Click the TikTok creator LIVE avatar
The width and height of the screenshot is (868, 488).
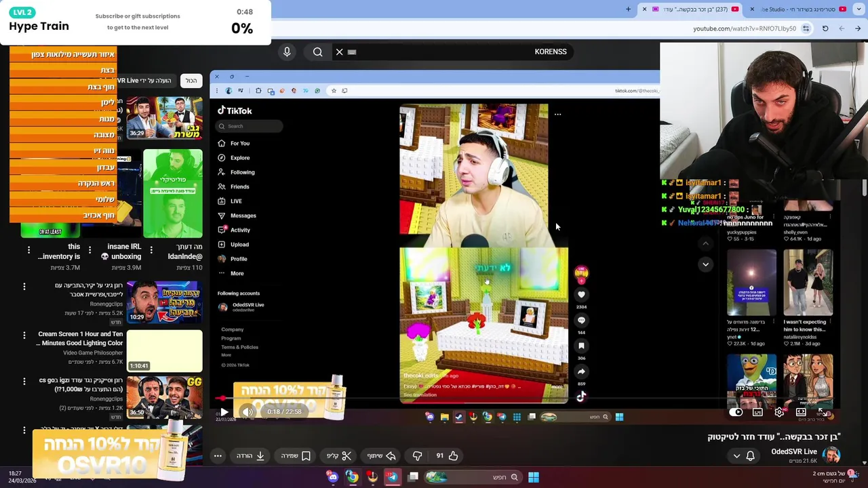click(581, 272)
